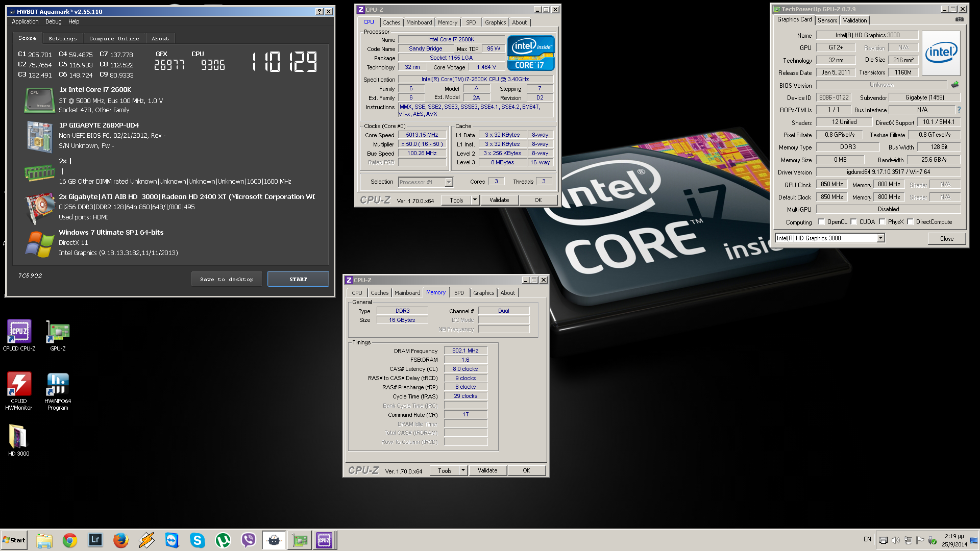Open the Windows Start menu
Image resolution: width=980 pixels, height=551 pixels.
coord(14,540)
